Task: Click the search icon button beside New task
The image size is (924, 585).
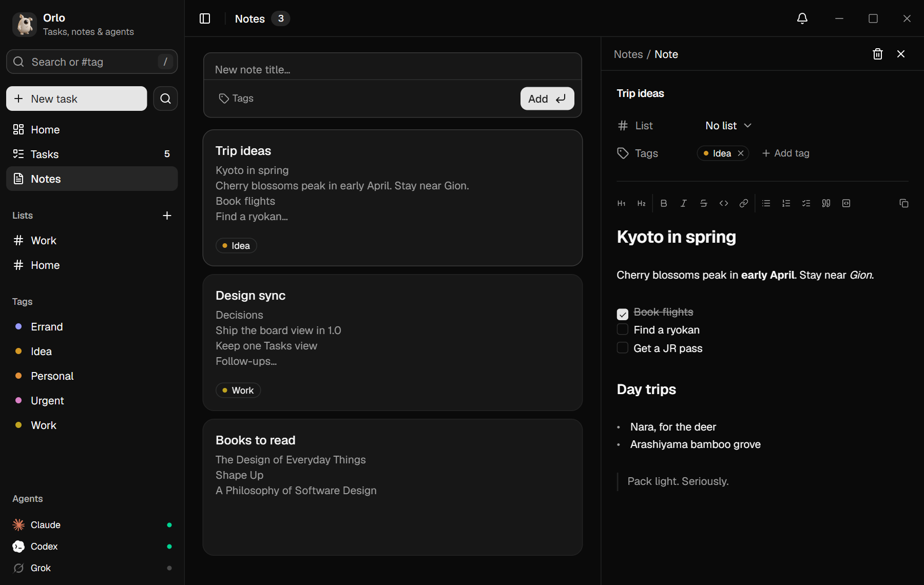Action: click(x=165, y=99)
